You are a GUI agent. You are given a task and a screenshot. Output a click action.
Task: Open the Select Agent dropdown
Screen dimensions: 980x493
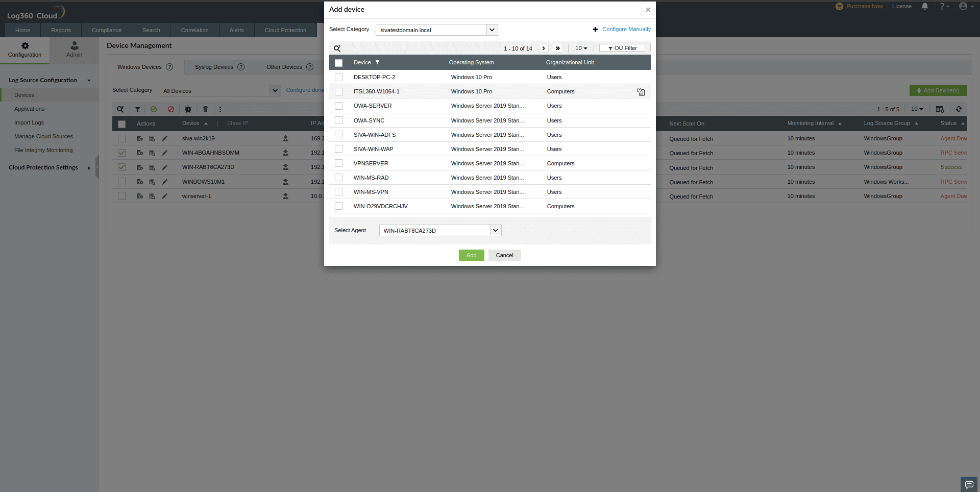click(x=440, y=231)
